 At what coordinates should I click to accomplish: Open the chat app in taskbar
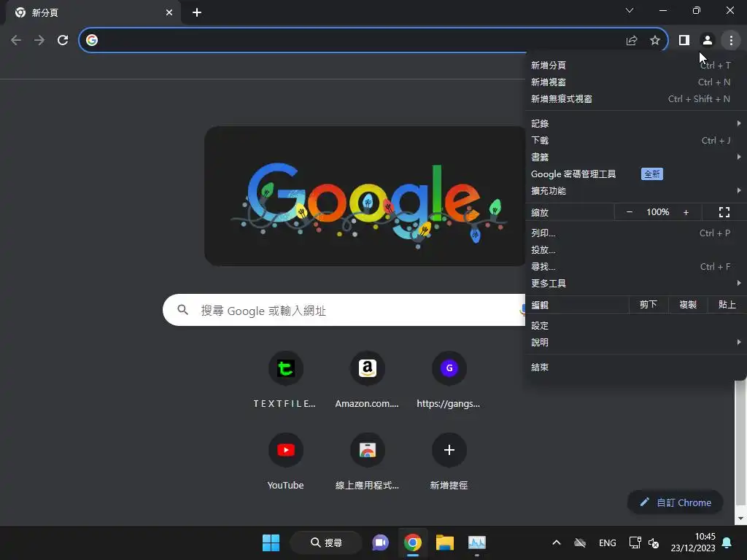click(380, 542)
